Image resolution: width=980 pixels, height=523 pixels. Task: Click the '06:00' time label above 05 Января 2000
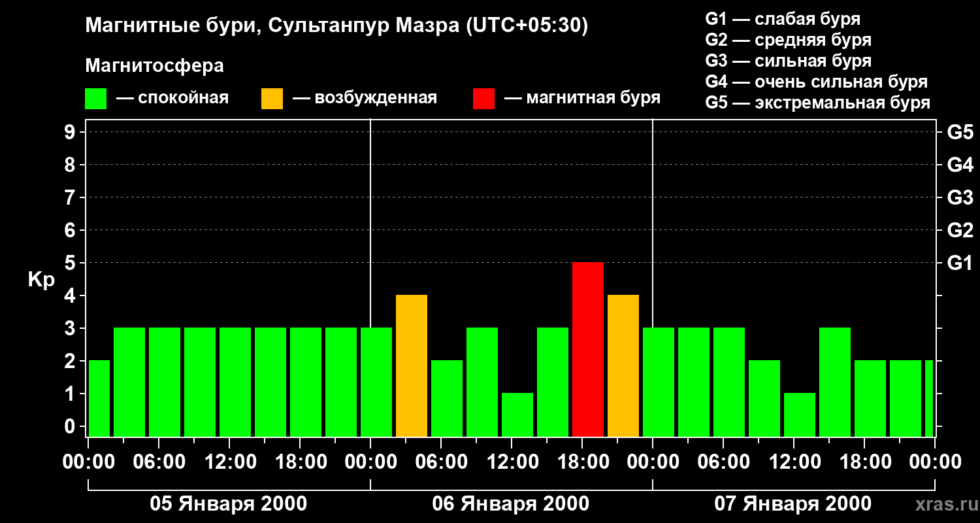[159, 462]
